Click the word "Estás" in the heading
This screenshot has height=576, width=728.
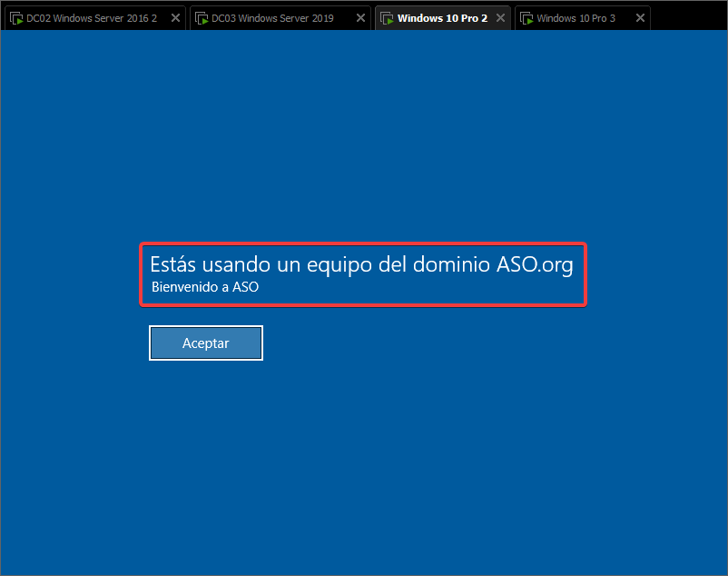[172, 264]
